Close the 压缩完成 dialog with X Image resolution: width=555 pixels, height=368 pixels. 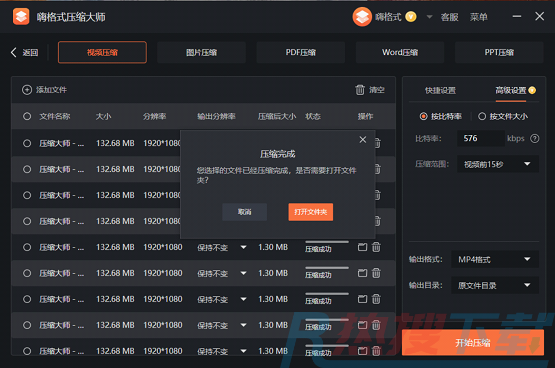(x=363, y=140)
